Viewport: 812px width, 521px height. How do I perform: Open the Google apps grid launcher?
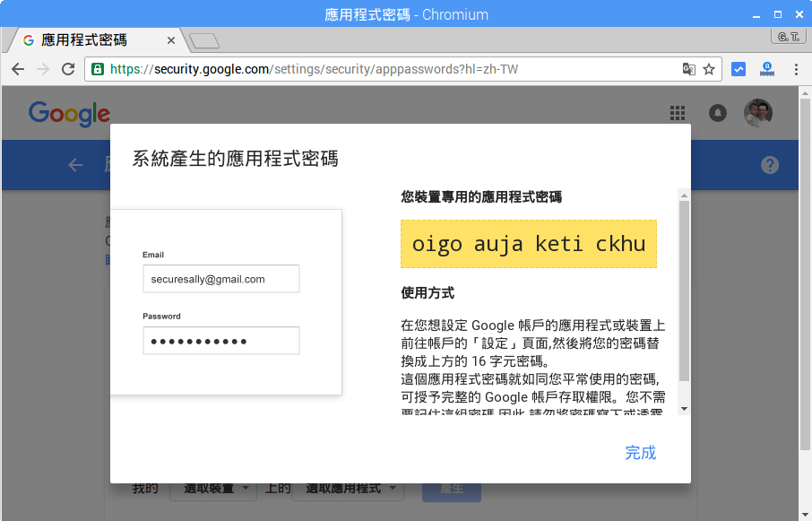677,113
